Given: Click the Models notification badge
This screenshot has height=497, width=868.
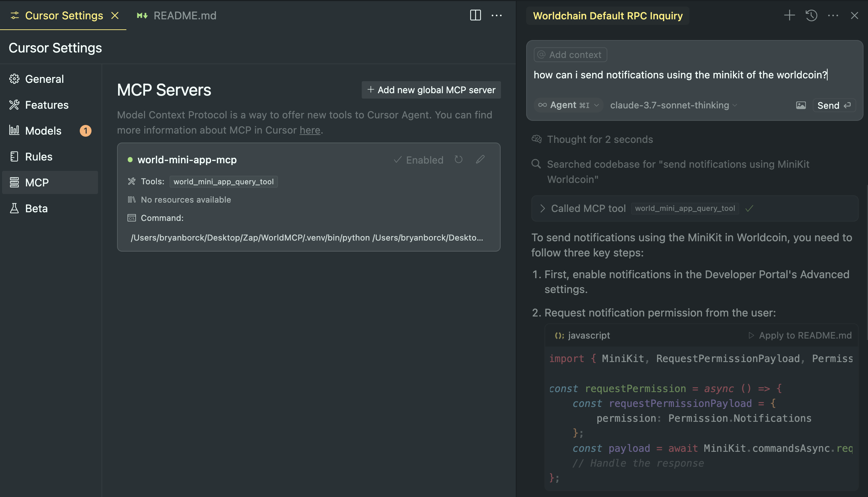Looking at the screenshot, I should point(86,131).
